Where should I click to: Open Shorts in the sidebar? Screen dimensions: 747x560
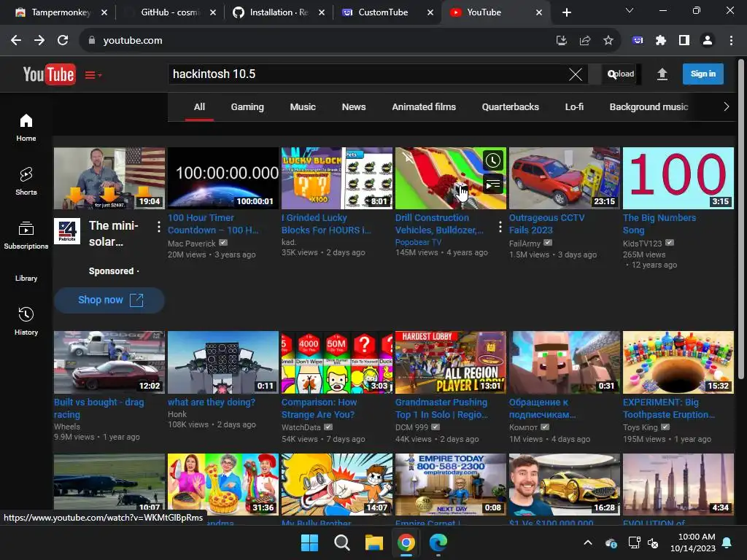pos(26,182)
